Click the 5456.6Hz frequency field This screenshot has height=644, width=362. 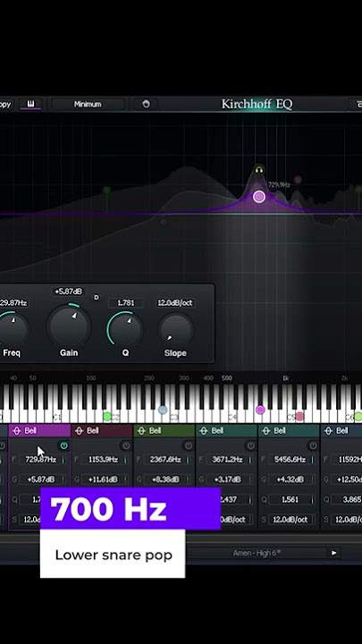(x=290, y=460)
